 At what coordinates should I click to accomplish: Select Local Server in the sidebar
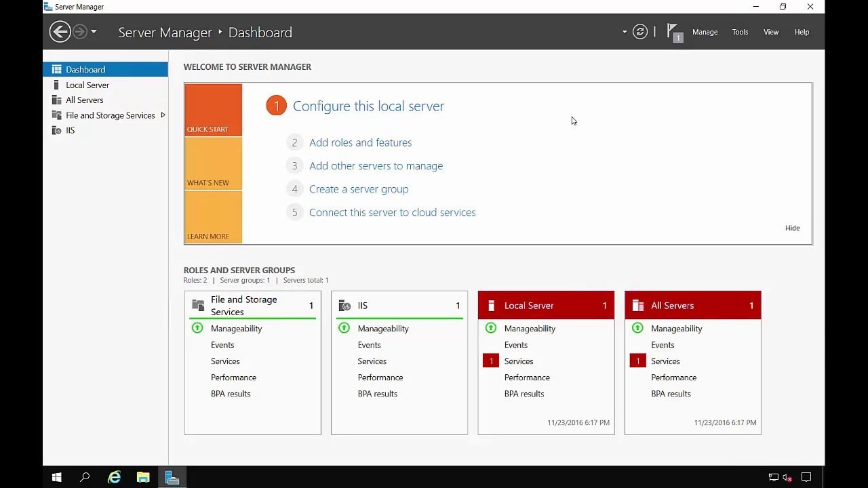coord(105,85)
